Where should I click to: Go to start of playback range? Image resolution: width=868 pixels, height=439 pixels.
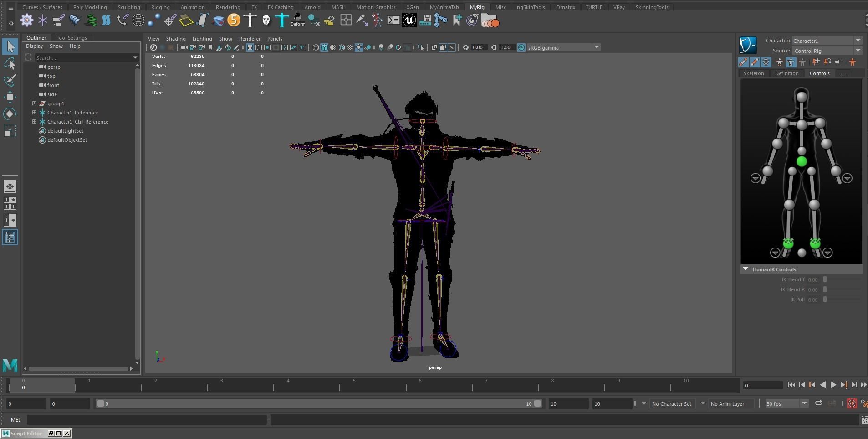791,385
